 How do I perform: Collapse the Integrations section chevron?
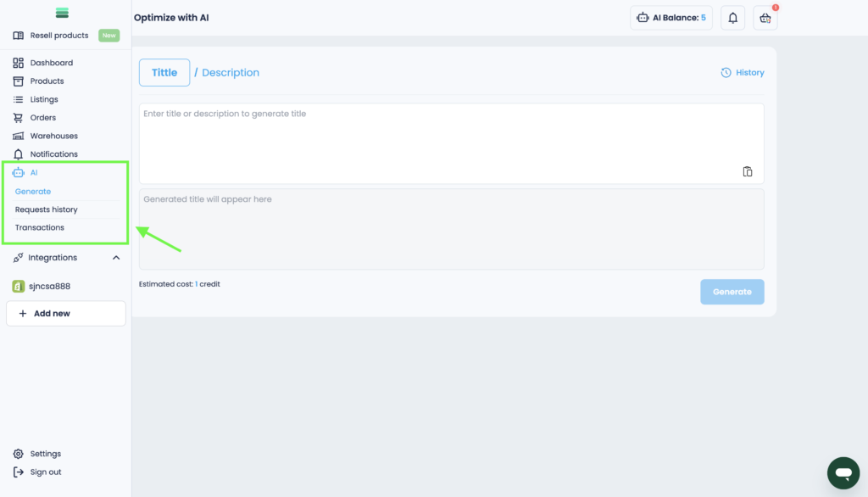pos(116,258)
